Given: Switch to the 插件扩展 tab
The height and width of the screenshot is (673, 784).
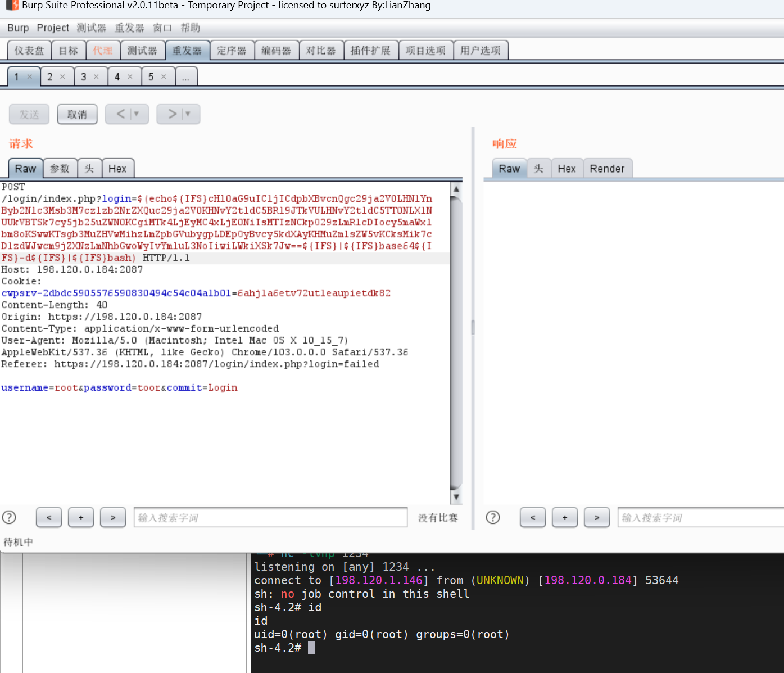Looking at the screenshot, I should tap(370, 51).
